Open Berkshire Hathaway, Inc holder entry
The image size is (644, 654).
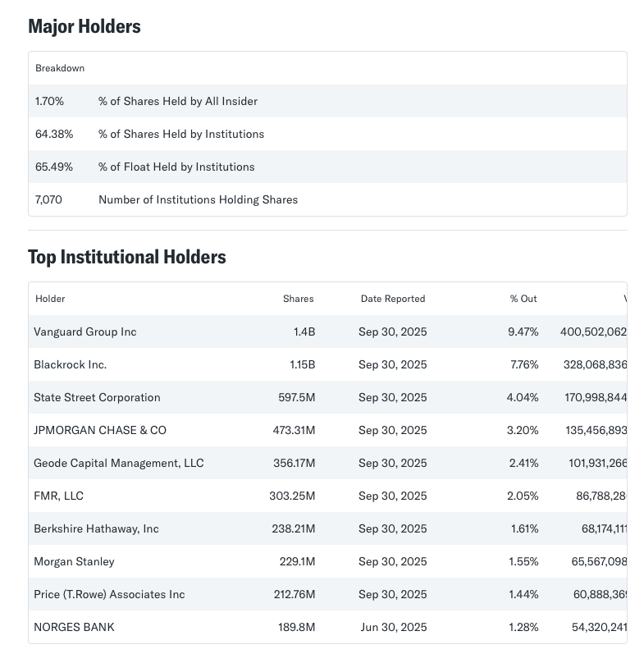coord(97,528)
